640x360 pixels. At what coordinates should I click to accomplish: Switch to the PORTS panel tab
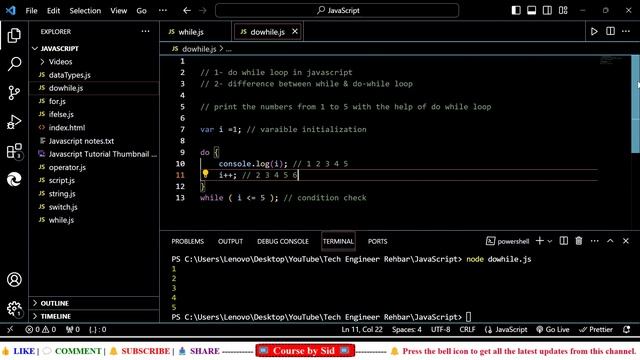pyautogui.click(x=377, y=241)
